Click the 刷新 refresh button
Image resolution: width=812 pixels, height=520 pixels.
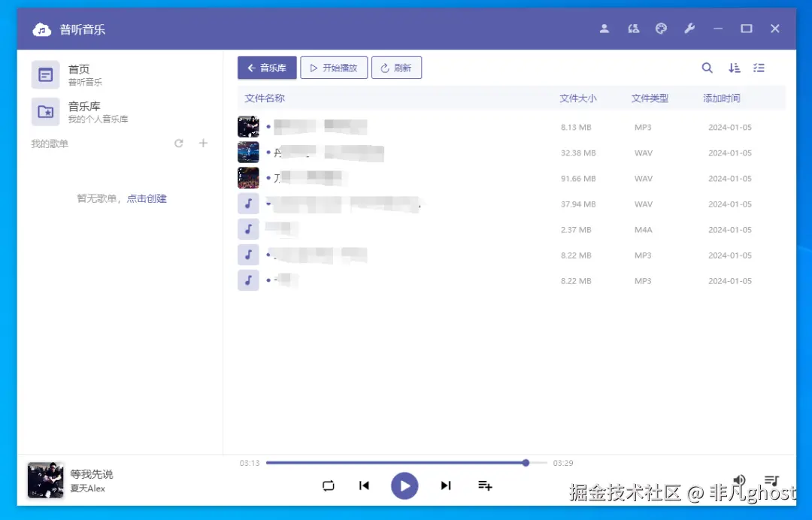coord(396,67)
